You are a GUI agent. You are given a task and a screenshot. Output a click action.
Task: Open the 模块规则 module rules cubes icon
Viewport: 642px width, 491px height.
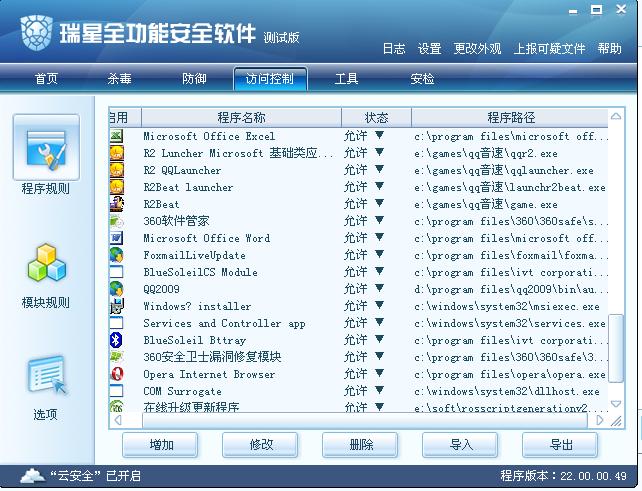point(46,262)
